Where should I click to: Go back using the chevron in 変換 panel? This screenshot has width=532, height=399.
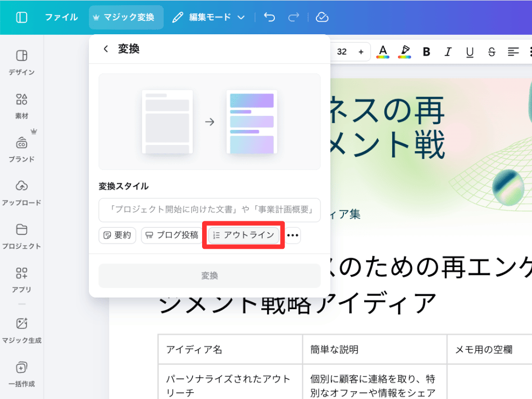(105, 49)
